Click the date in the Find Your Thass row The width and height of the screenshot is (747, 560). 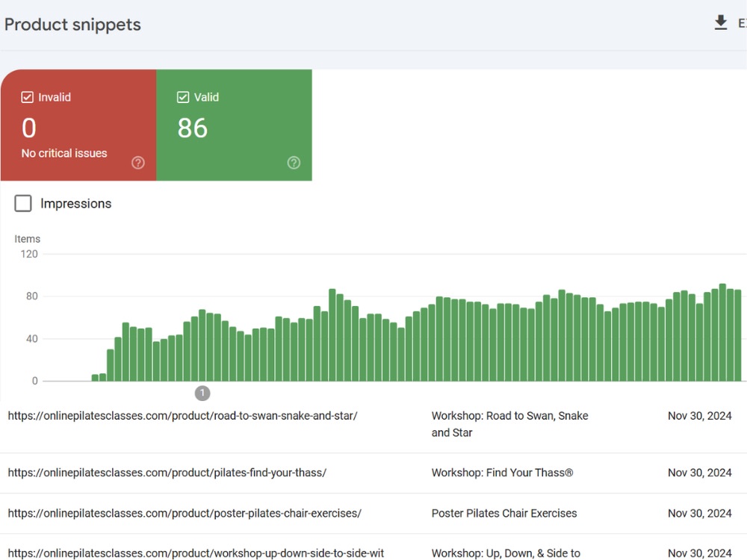point(699,473)
